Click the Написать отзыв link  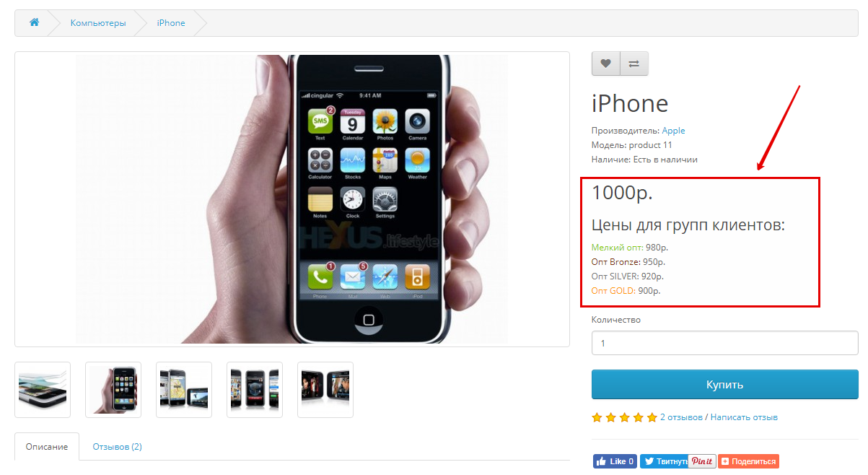[744, 417]
